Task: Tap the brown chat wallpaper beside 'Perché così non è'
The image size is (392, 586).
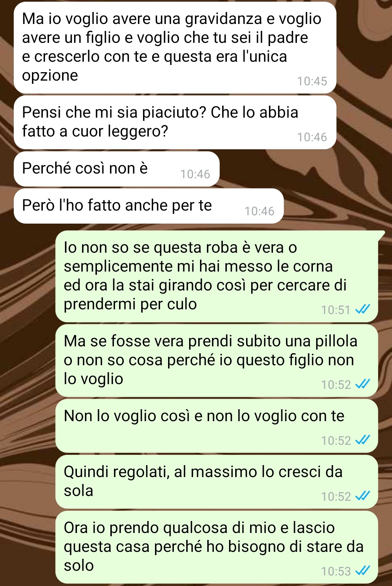Action: pos(305,169)
